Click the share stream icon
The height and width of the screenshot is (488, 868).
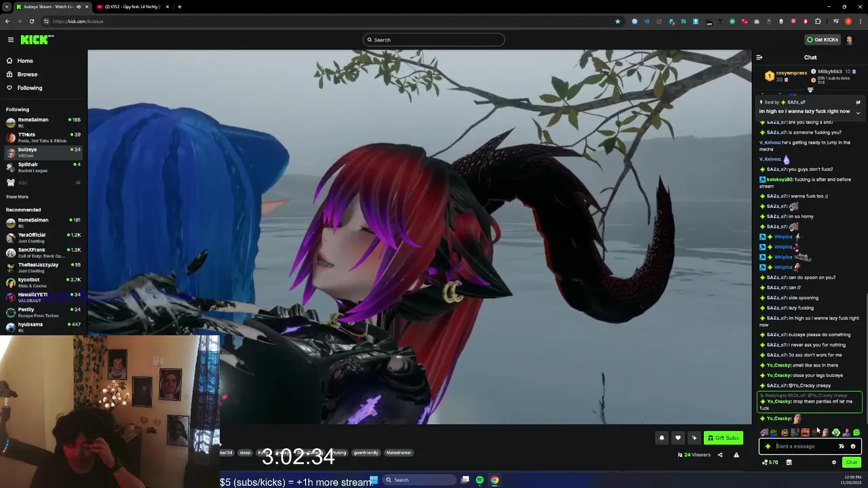(x=720, y=455)
